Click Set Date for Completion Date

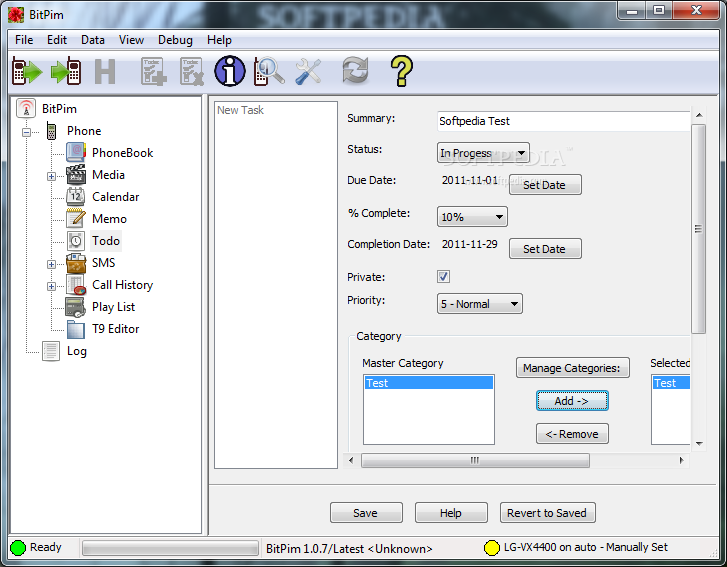pyautogui.click(x=545, y=249)
